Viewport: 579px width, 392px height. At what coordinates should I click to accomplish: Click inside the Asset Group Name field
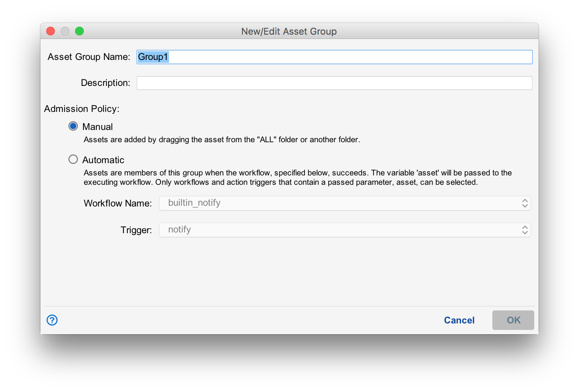tap(325, 57)
